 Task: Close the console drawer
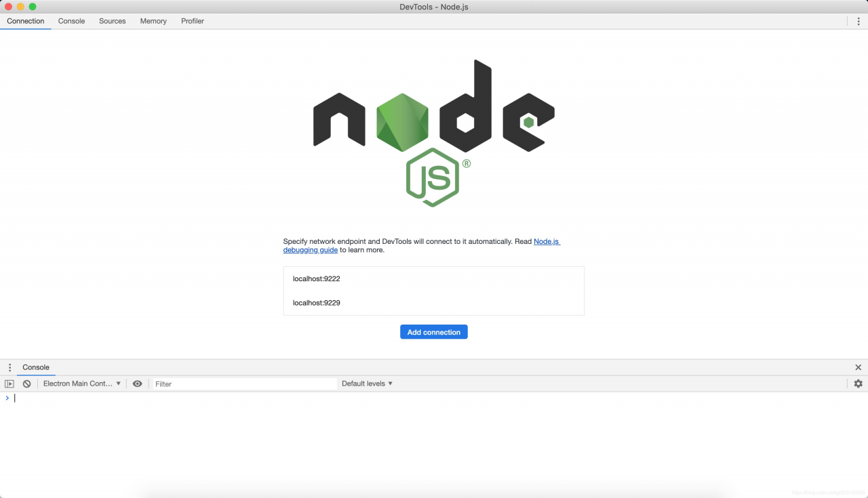pyautogui.click(x=858, y=367)
